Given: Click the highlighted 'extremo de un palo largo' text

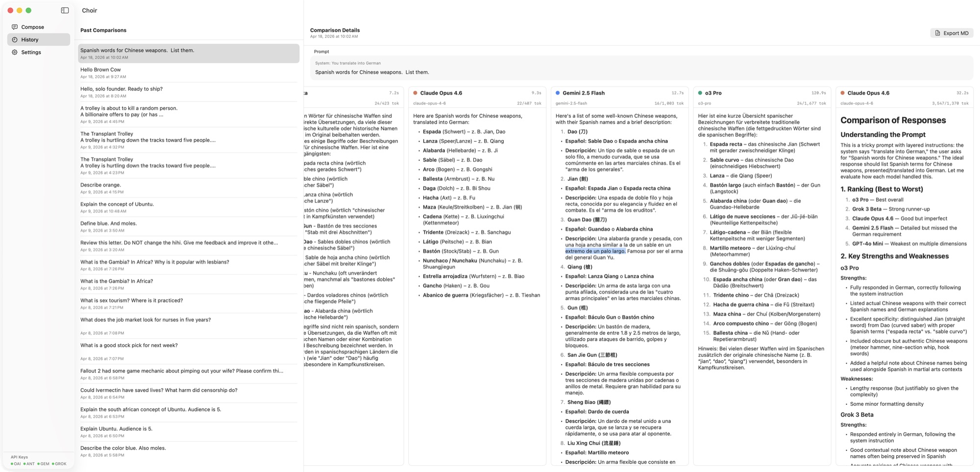Looking at the screenshot, I should [x=595, y=251].
